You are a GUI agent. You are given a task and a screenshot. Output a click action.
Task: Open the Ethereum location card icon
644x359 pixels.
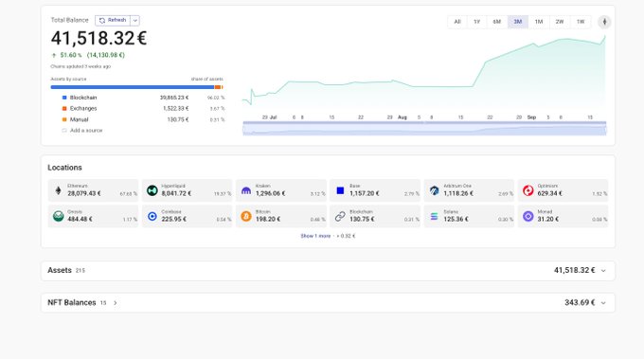pyautogui.click(x=59, y=190)
